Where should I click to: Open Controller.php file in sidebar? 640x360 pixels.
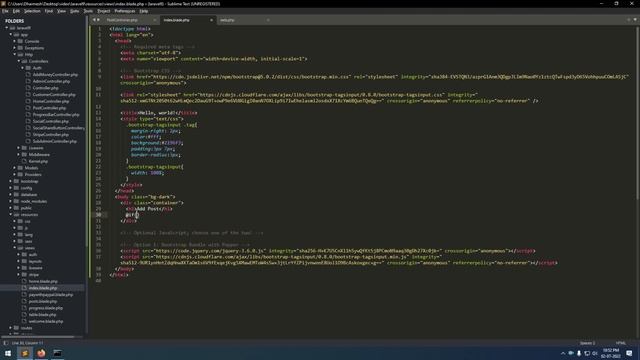pyautogui.click(x=46, y=88)
